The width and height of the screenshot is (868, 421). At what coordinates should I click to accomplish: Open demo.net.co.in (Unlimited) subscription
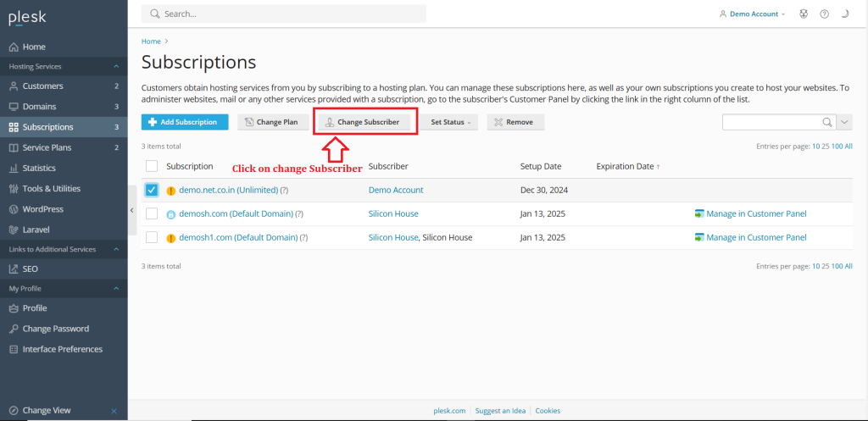[229, 190]
